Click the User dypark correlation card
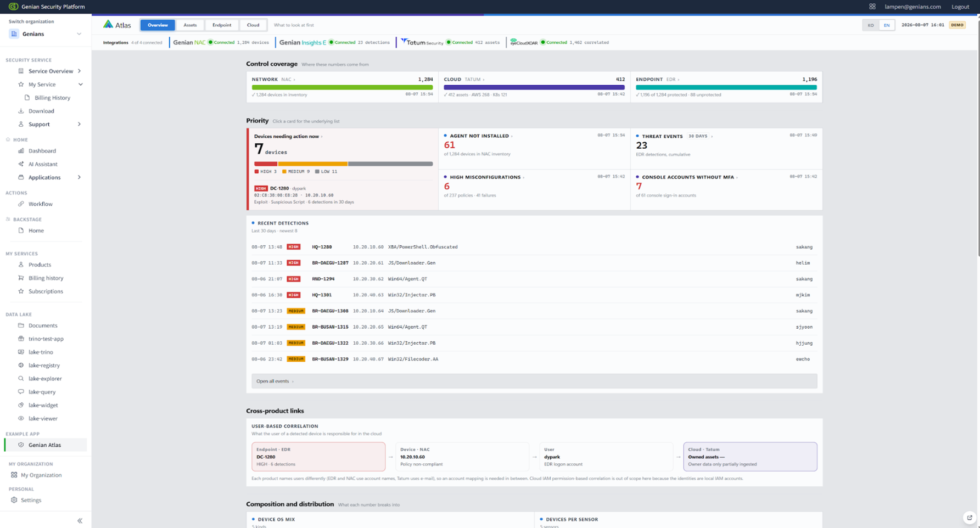The height and width of the screenshot is (528, 980). click(606, 457)
